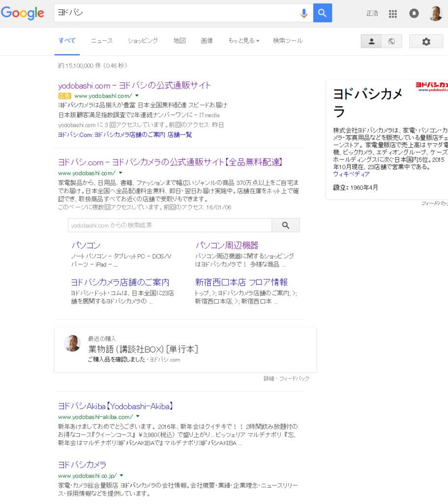Expand the arrow next to the second result's URL www.yodobashi.com
The width and height of the screenshot is (448, 504).
pos(121,173)
